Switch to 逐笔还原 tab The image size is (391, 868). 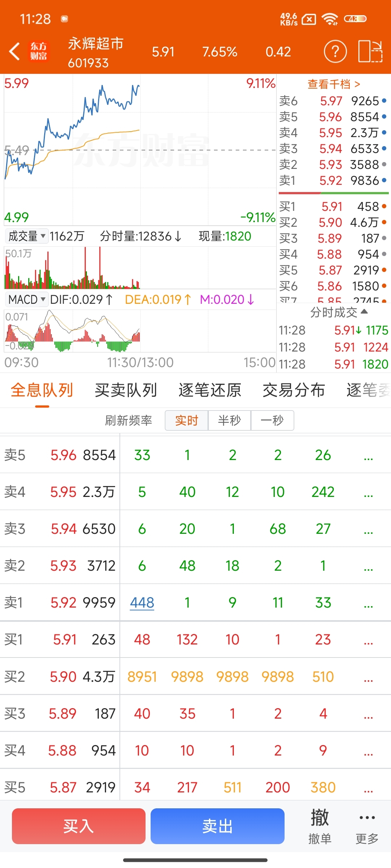[x=210, y=390]
